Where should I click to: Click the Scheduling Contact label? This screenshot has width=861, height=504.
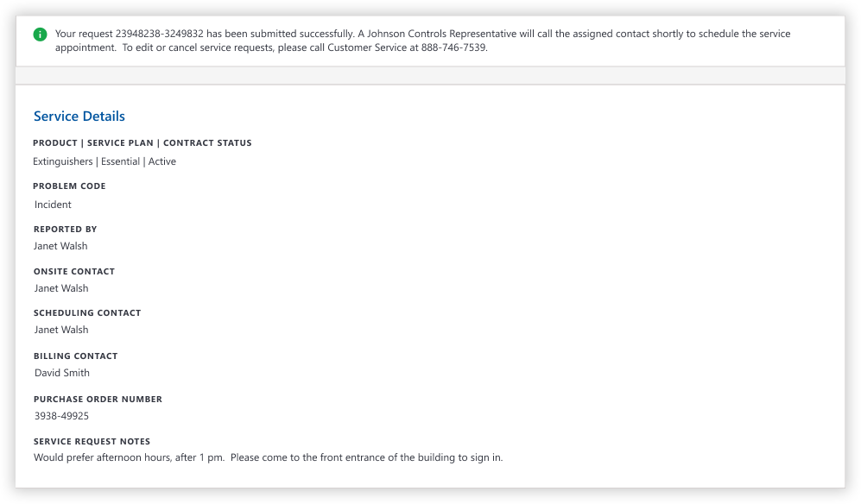87,313
